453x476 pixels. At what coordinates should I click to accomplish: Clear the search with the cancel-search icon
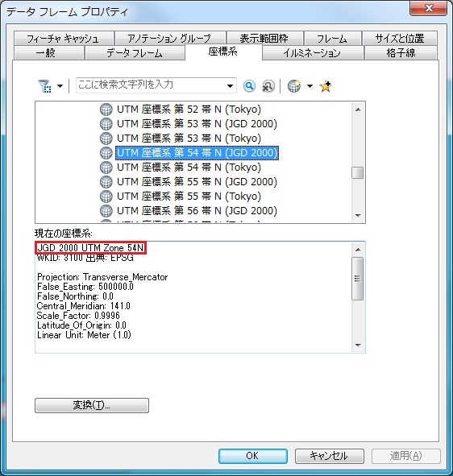tap(268, 86)
